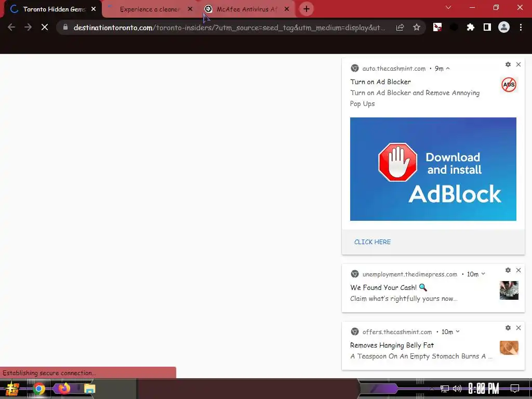Dismiss the Removes Hanging Belly Fat notification
The height and width of the screenshot is (399, 532).
[x=518, y=328]
